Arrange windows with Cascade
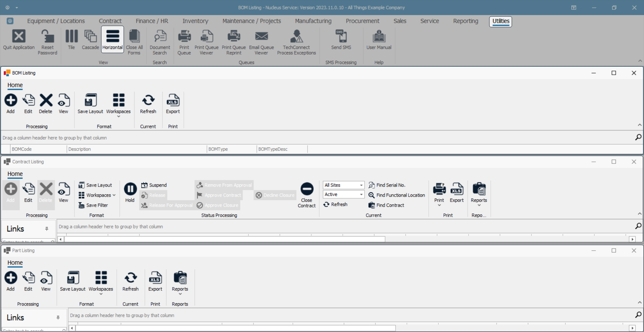This screenshot has width=644, height=332. click(90, 40)
